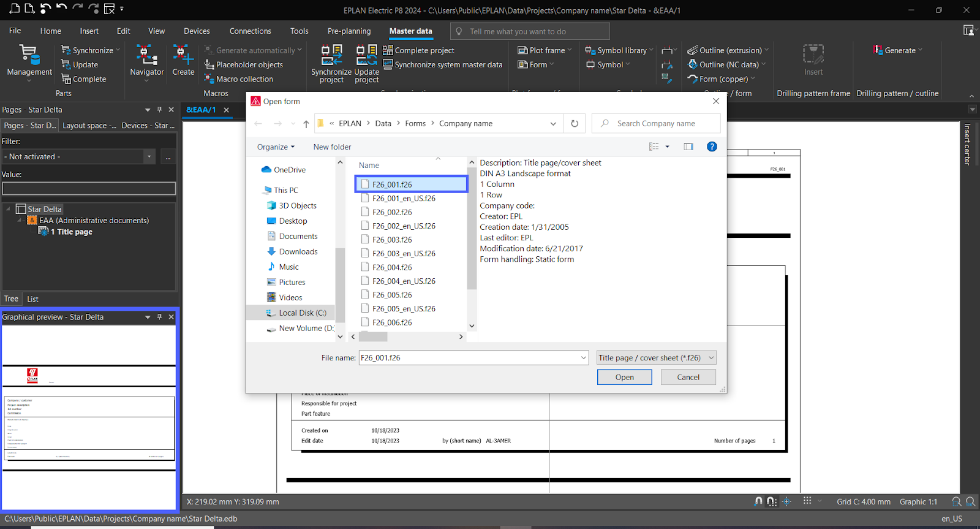980x529 pixels.
Task: Open the Pre-planning tab
Action: [x=349, y=31]
